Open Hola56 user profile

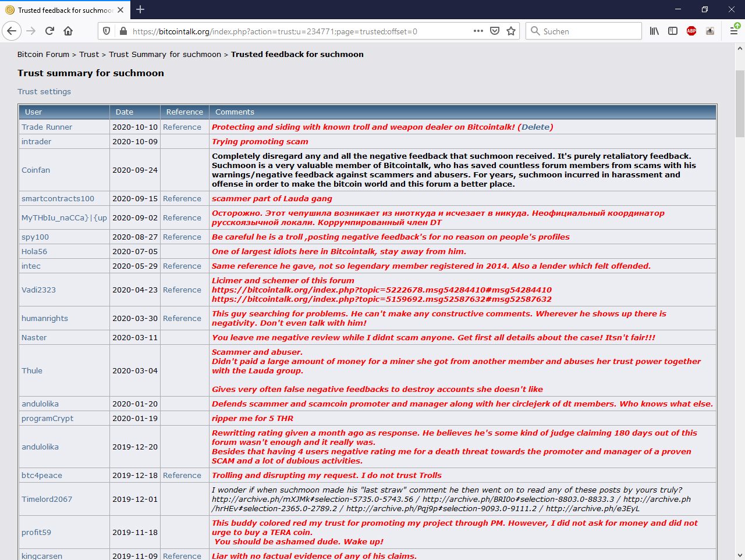pyautogui.click(x=34, y=251)
